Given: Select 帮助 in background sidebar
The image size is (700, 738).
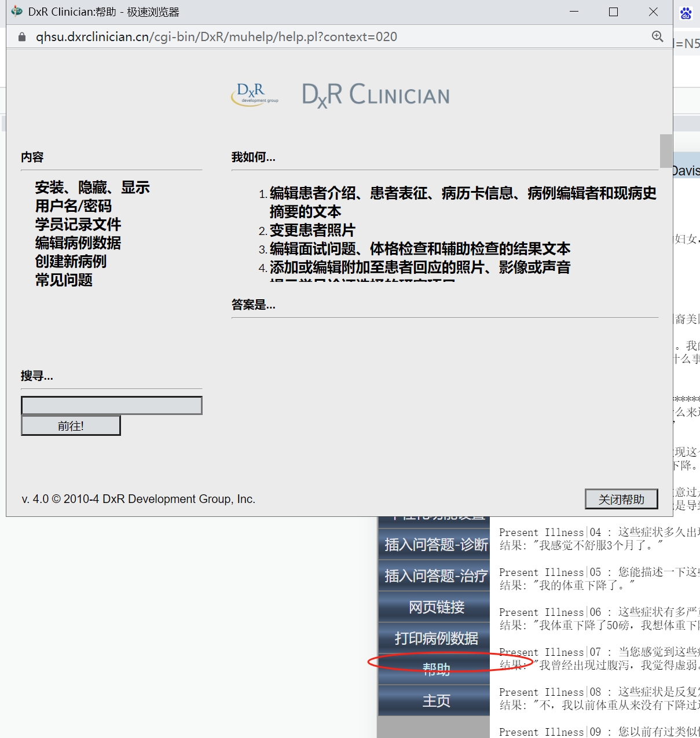Looking at the screenshot, I should (x=434, y=670).
